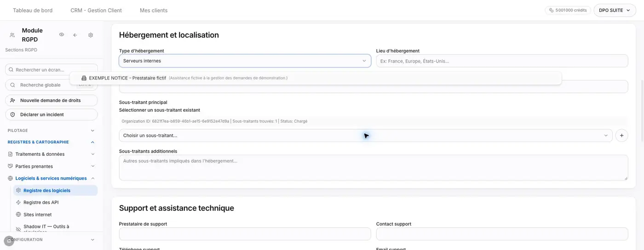The image size is (644, 250).
Task: Open the DPO SUITE dropdown menu
Action: coord(615,10)
